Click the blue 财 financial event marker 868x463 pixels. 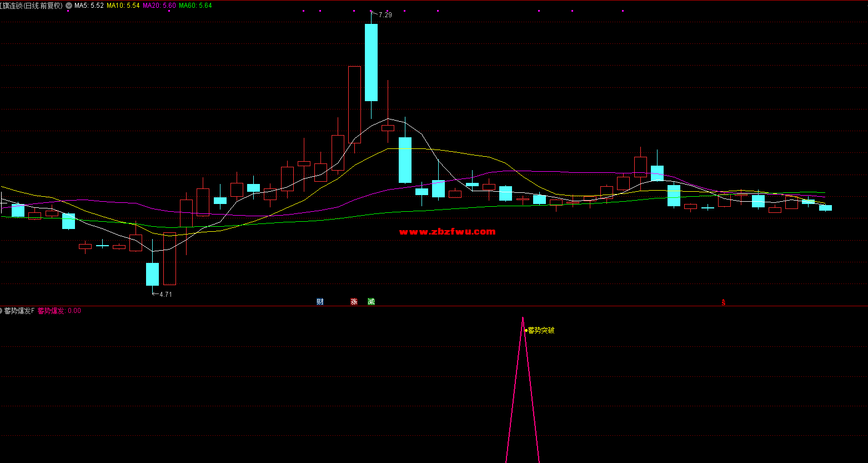[320, 302]
